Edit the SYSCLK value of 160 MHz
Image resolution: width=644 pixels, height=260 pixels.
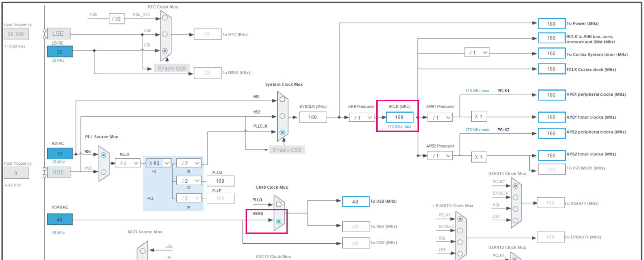[x=313, y=117]
